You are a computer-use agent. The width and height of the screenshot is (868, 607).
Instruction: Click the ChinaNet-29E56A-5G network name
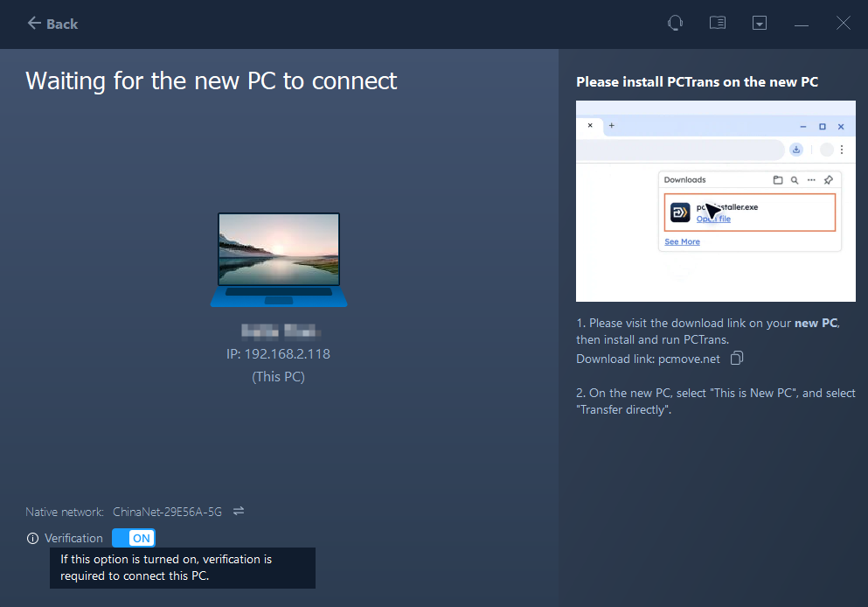tap(167, 512)
